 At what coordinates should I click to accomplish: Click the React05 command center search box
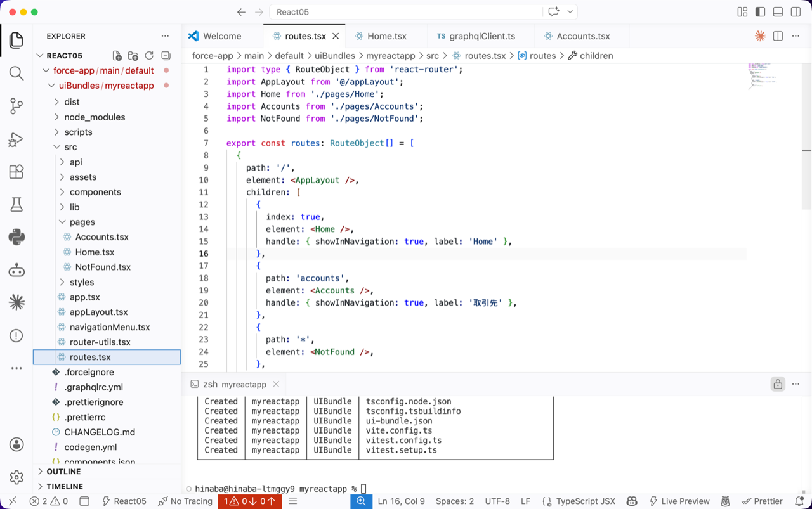tap(406, 12)
